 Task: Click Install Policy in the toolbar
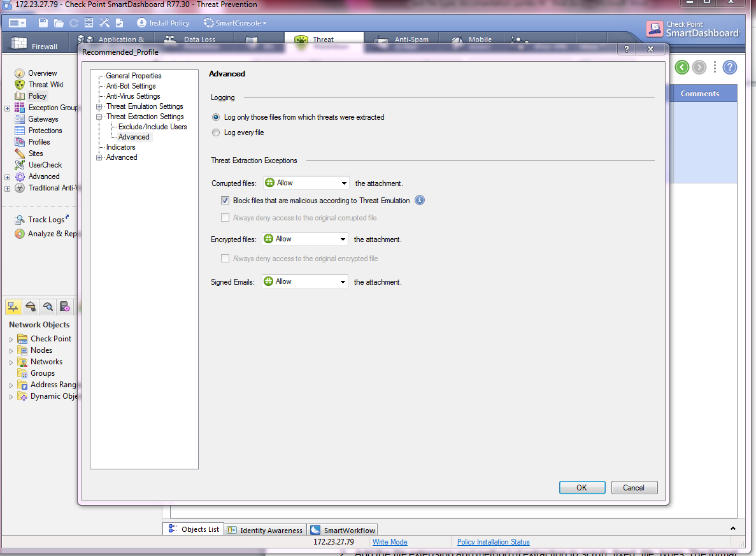pyautogui.click(x=163, y=23)
